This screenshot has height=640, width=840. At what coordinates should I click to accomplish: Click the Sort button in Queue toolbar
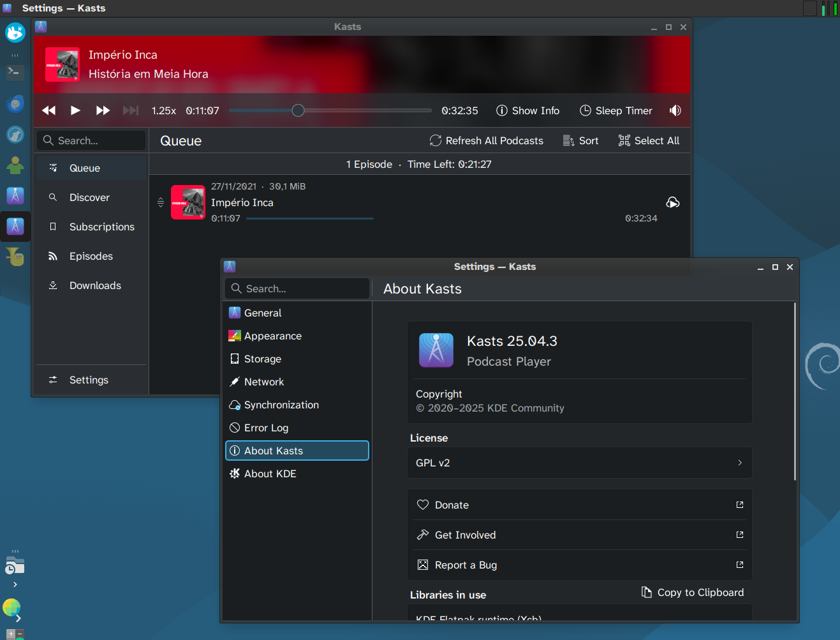point(580,140)
